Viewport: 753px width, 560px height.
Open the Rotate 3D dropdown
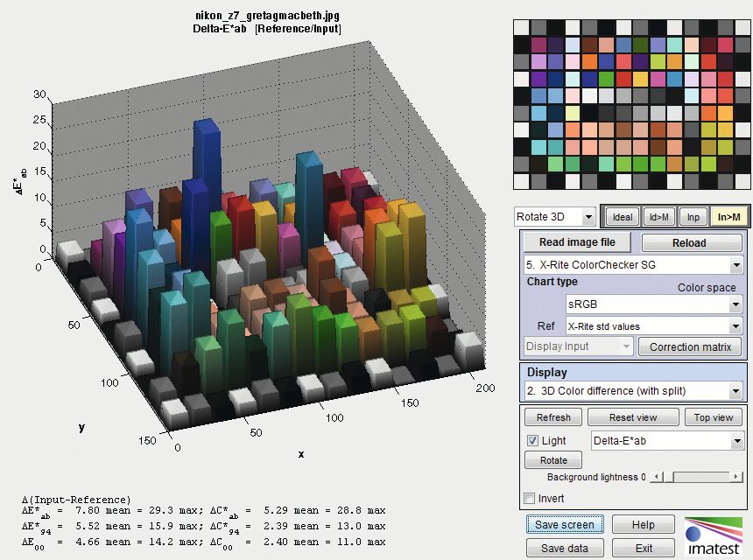coord(554,217)
